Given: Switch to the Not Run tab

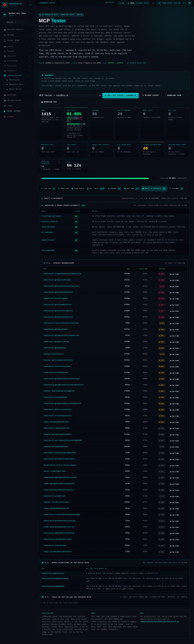Looking at the screenshot, I should click(x=131, y=189).
